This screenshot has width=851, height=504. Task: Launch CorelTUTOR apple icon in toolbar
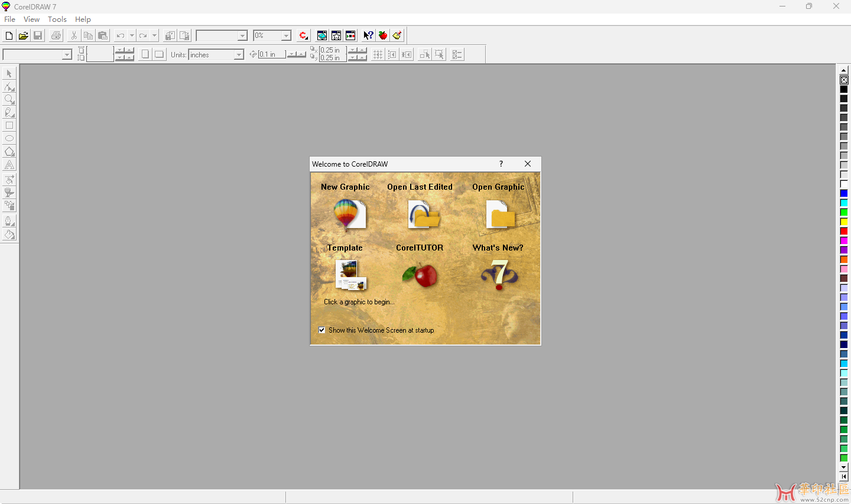pyautogui.click(x=383, y=35)
